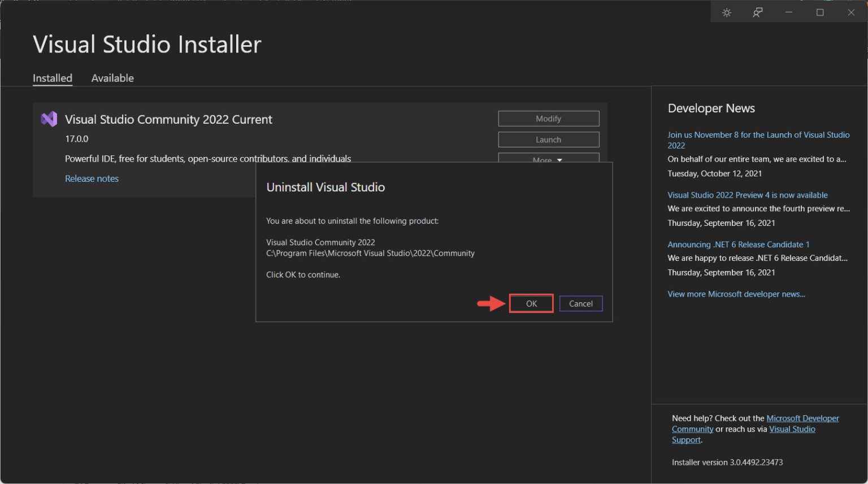
Task: Open the .NET 6 Release Candidate 1 announcement
Action: (738, 244)
